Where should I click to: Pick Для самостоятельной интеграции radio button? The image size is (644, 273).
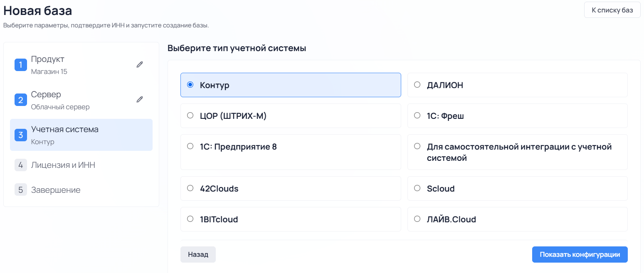[417, 146]
